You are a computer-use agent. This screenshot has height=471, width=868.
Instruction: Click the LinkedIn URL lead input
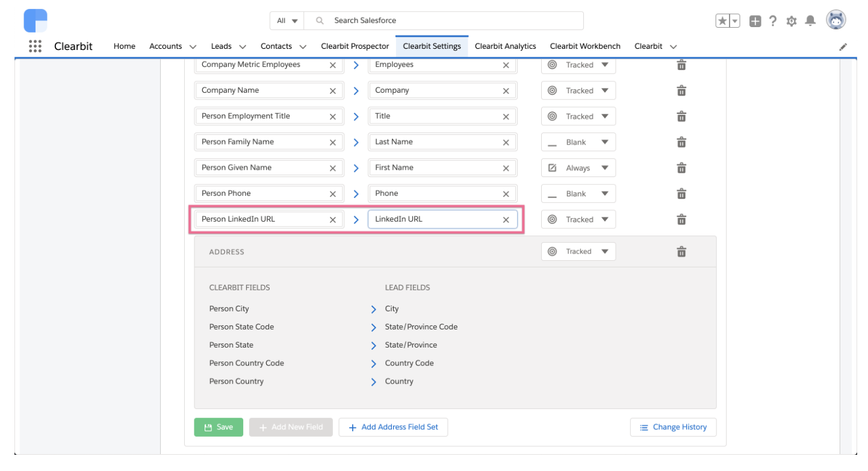pos(442,219)
